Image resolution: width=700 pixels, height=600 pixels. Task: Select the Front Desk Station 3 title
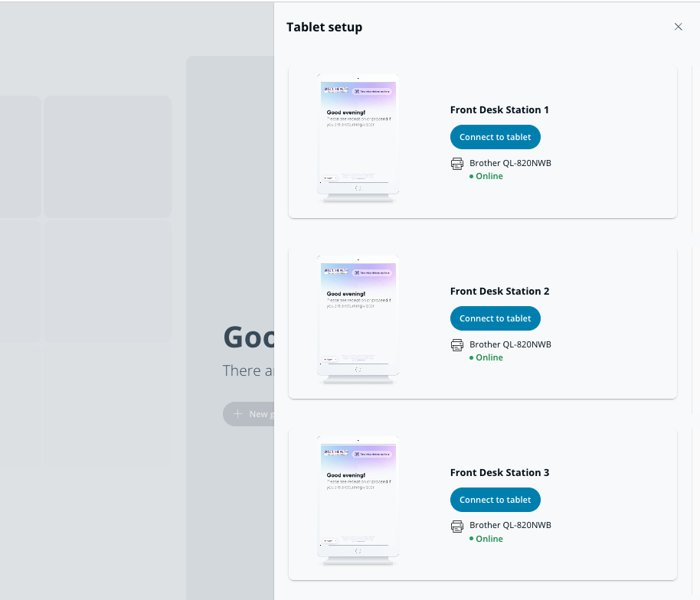click(499, 473)
